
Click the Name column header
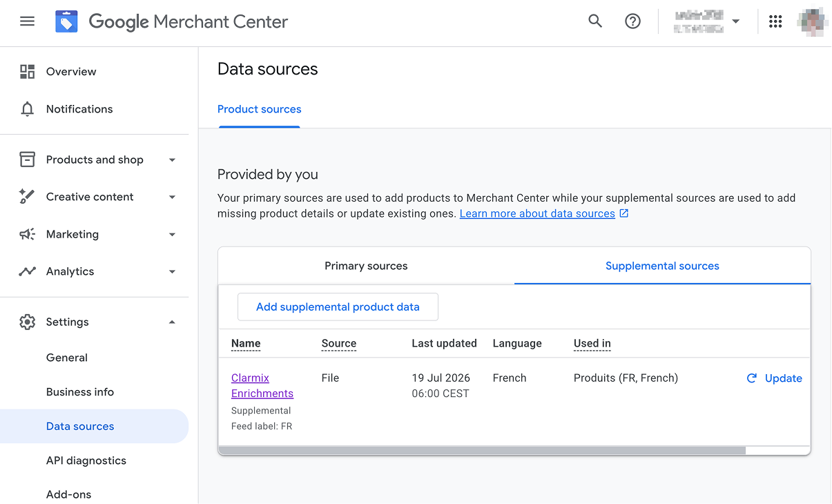(x=246, y=343)
